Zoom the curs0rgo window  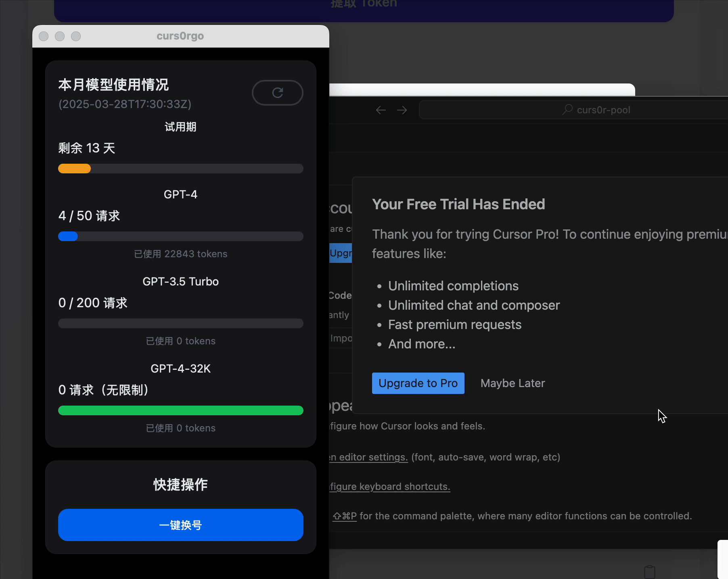point(76,36)
